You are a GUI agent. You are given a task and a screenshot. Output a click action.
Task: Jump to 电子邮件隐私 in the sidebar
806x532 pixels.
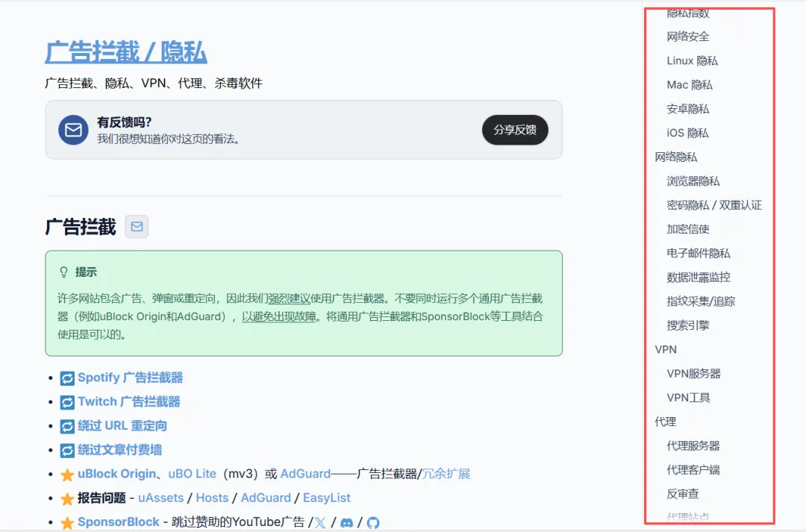tap(699, 254)
